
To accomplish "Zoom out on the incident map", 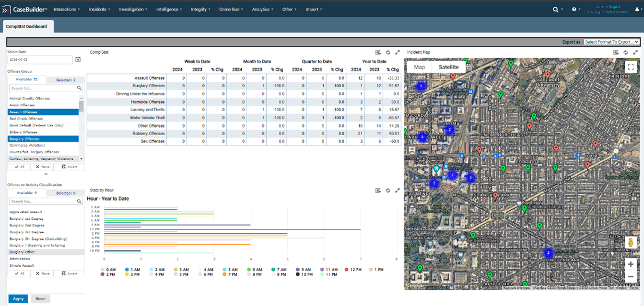I will pyautogui.click(x=631, y=277).
